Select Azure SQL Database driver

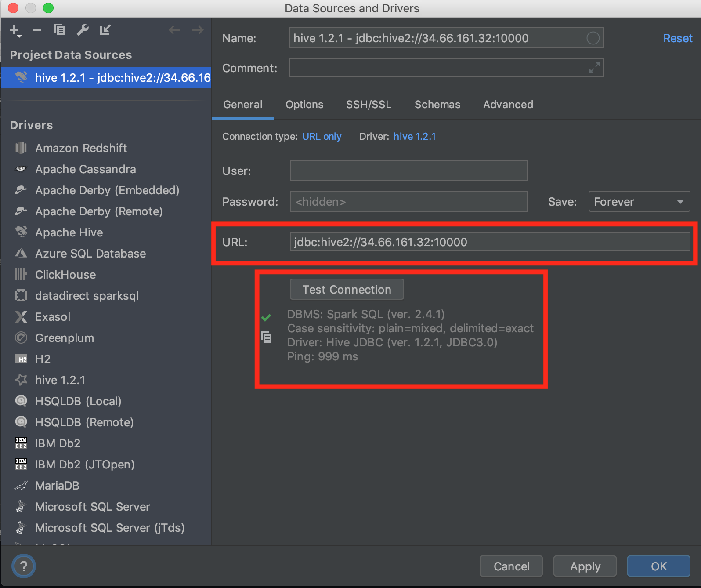point(105,254)
